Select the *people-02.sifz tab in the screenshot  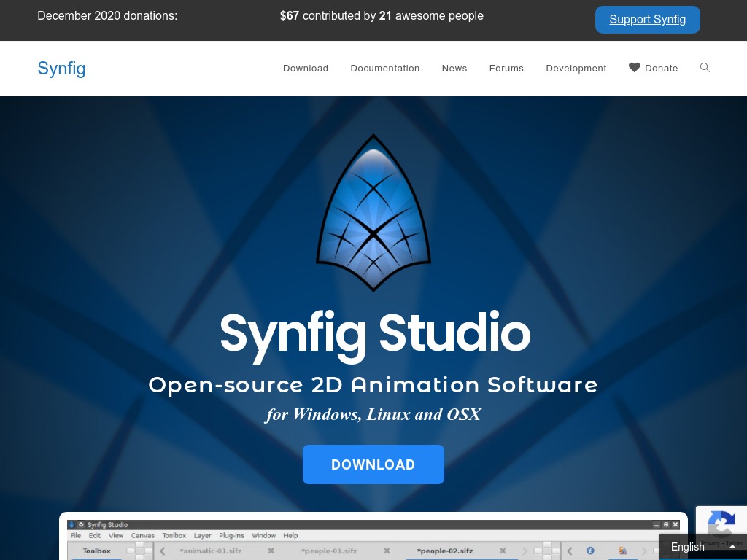coord(445,551)
